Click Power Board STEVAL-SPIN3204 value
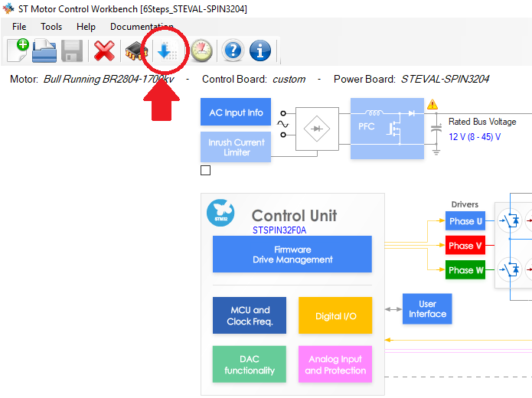The image size is (532, 398). [445, 79]
